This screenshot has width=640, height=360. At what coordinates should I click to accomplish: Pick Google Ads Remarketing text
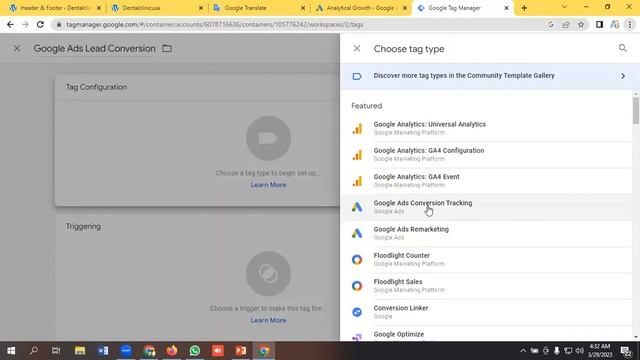tap(411, 229)
